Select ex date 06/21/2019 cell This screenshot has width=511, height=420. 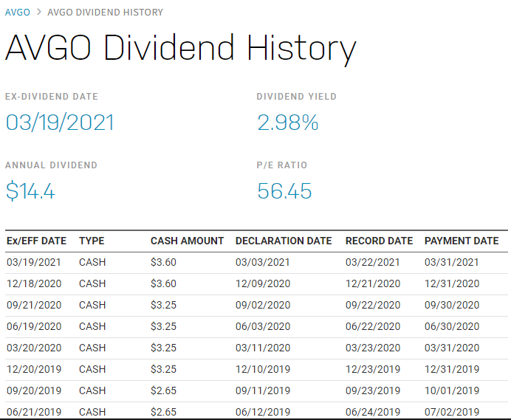click(34, 412)
